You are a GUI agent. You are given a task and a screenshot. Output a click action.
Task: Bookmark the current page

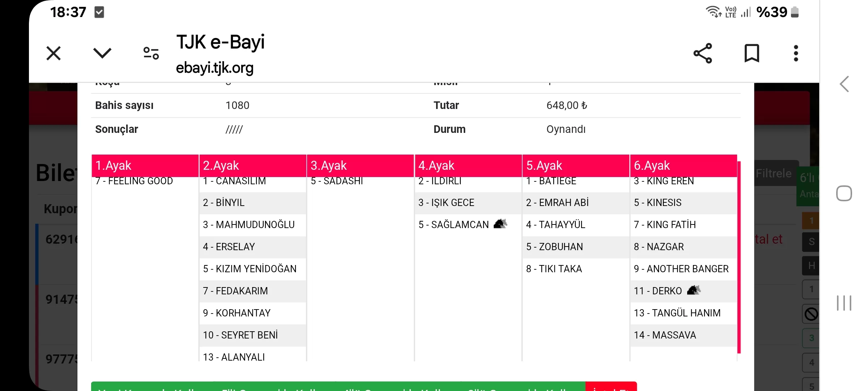point(752,54)
